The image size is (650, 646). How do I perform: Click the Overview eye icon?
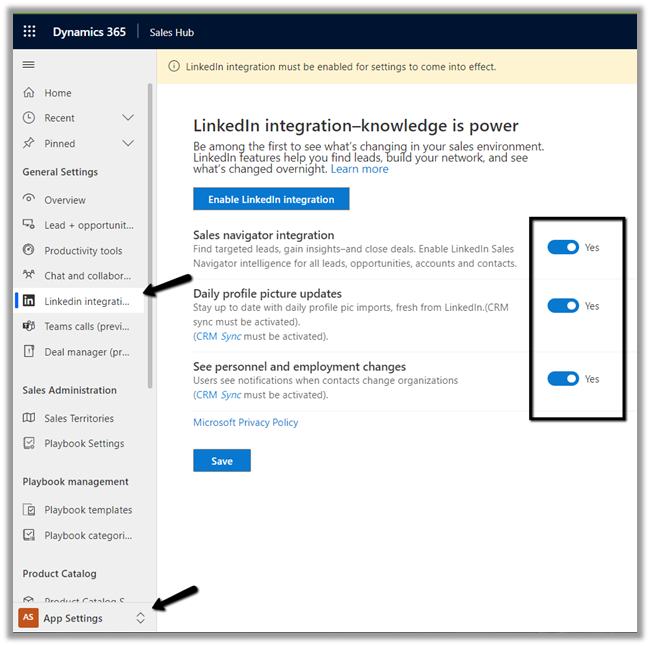coord(29,198)
